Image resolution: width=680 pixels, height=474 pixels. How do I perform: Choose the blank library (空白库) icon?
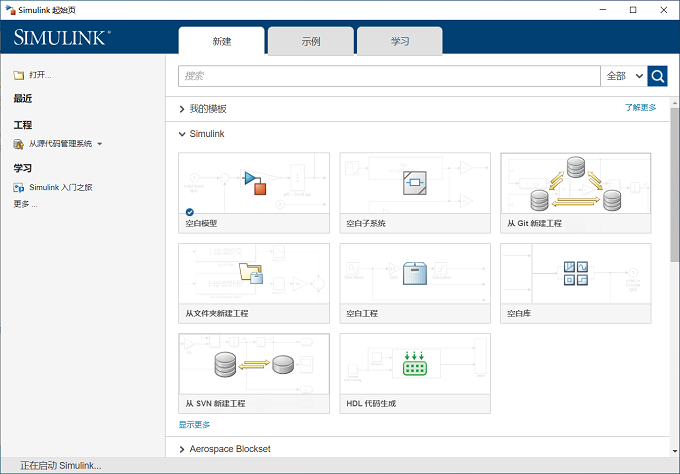(576, 273)
